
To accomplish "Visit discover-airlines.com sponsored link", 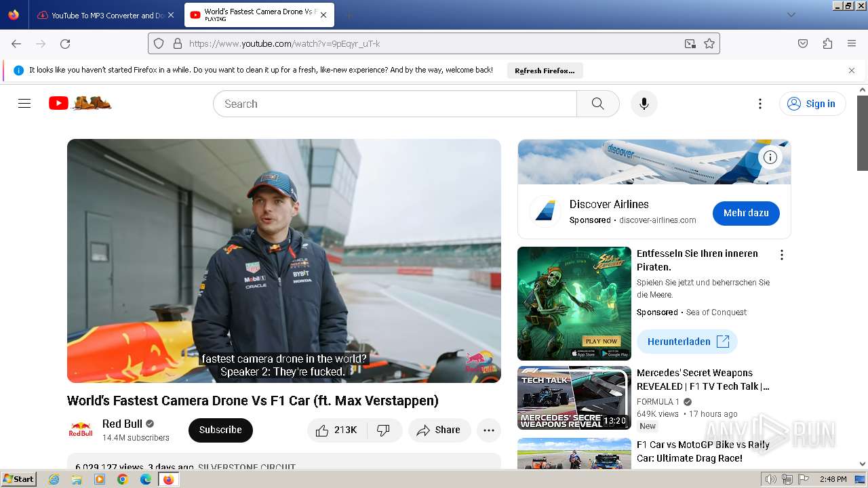I will coord(657,220).
